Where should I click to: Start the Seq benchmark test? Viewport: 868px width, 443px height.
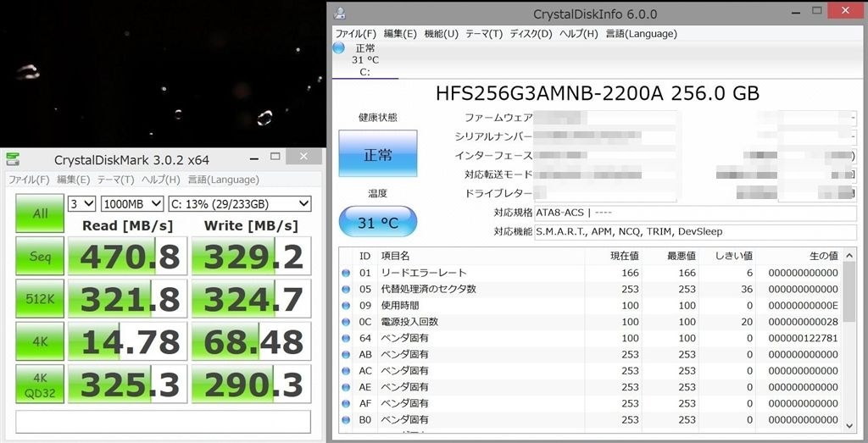point(39,256)
